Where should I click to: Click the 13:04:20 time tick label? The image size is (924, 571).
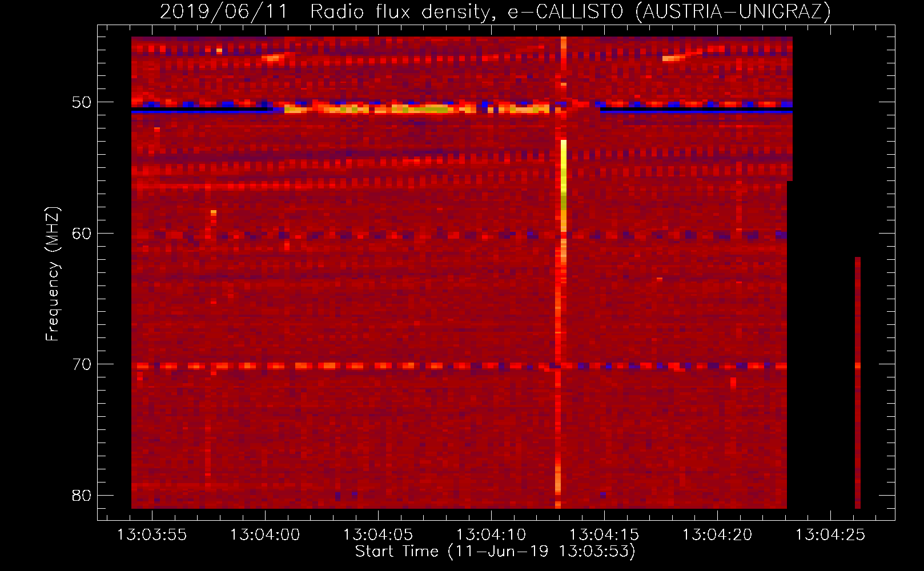(x=717, y=535)
